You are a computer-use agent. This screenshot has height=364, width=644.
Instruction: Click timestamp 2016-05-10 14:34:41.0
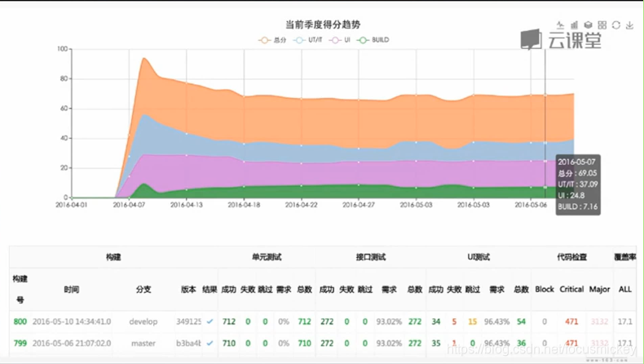point(72,322)
